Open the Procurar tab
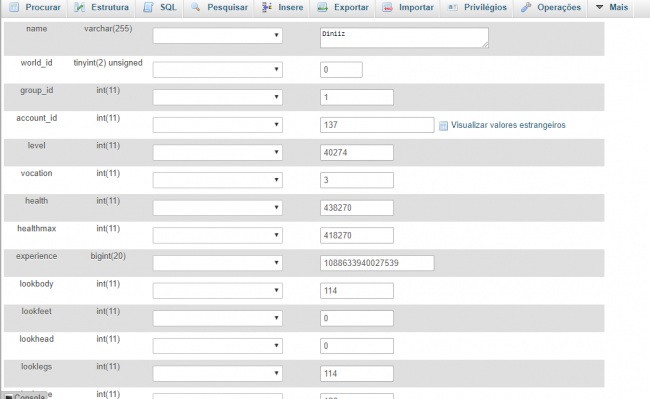This screenshot has height=399, width=650. pos(34,7)
